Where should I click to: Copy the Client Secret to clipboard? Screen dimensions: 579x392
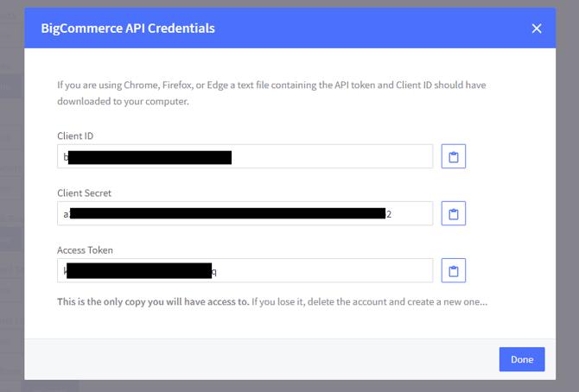(454, 213)
